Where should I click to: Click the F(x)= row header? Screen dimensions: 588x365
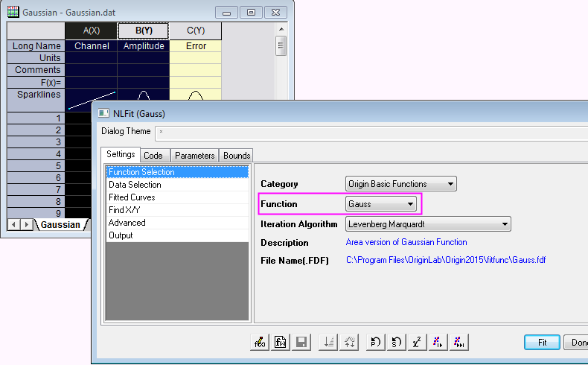pyautogui.click(x=36, y=82)
